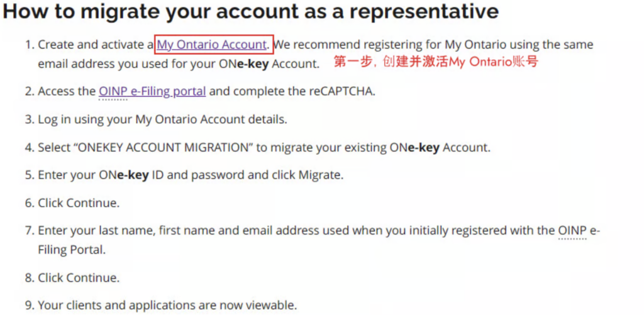Click the step 6 Click Continue text
The height and width of the screenshot is (315, 644).
[x=79, y=203]
